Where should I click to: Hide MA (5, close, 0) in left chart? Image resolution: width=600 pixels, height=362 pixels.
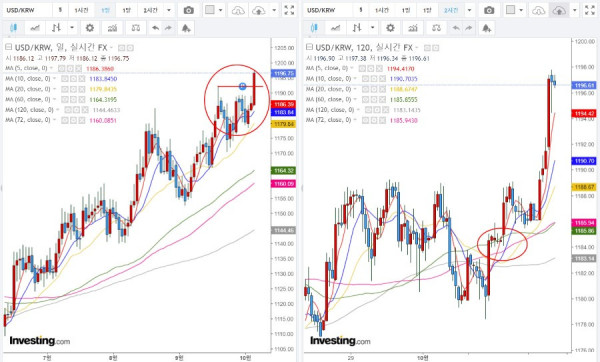point(62,68)
